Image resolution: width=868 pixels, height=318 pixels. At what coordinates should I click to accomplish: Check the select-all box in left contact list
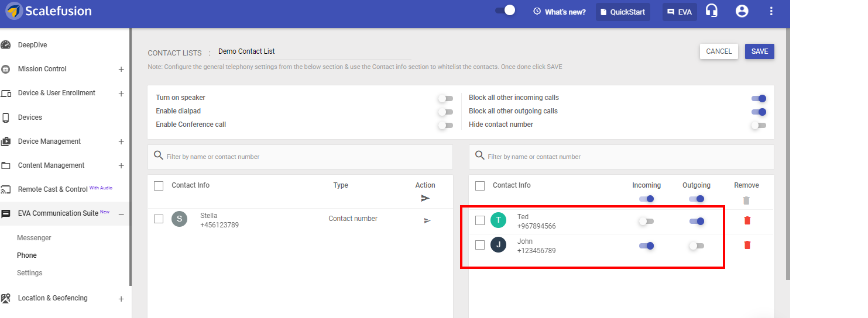159,186
